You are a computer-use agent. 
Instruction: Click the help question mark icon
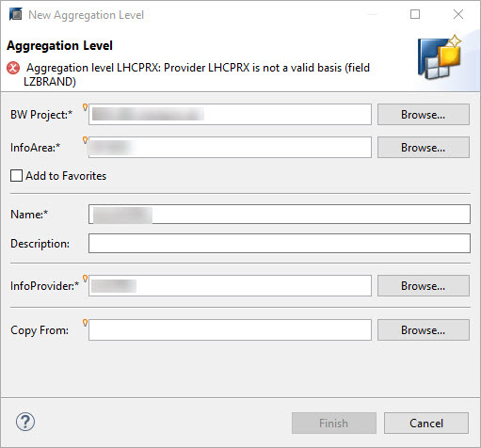point(25,422)
